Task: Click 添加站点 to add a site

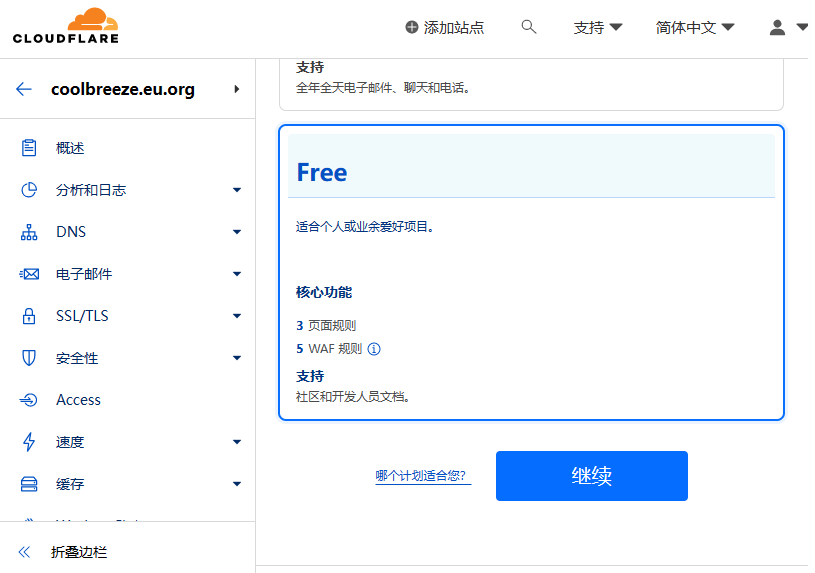Action: [444, 28]
